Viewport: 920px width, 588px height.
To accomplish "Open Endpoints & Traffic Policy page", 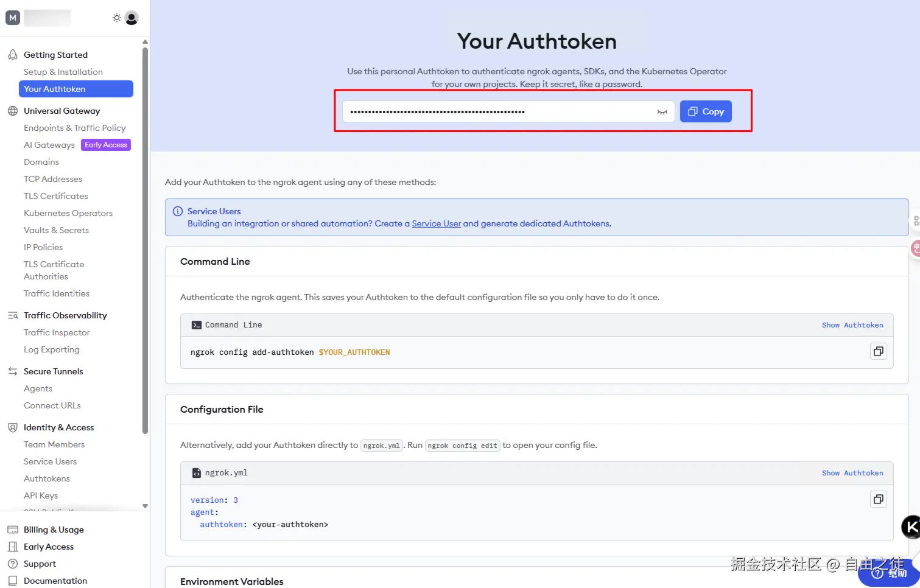I will coord(75,128).
